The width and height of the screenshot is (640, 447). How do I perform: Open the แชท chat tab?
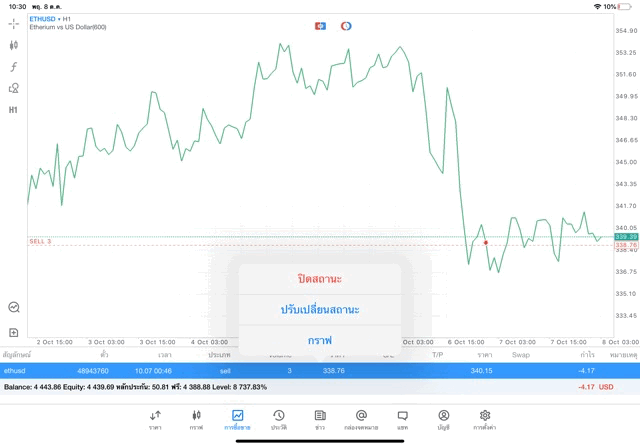[x=402, y=419]
